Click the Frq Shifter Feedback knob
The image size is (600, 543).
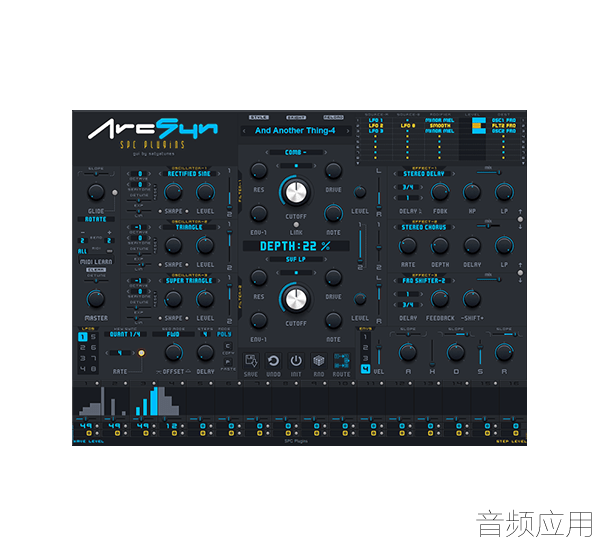[440, 299]
